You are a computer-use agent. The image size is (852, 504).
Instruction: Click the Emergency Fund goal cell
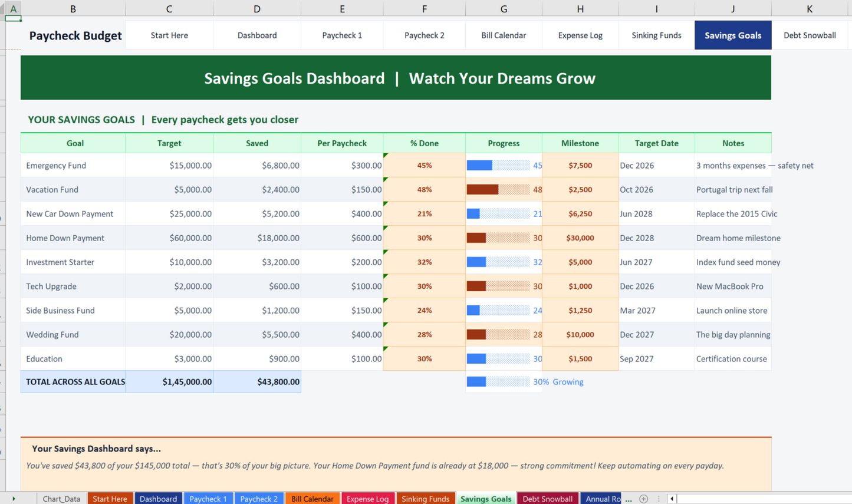tap(73, 166)
